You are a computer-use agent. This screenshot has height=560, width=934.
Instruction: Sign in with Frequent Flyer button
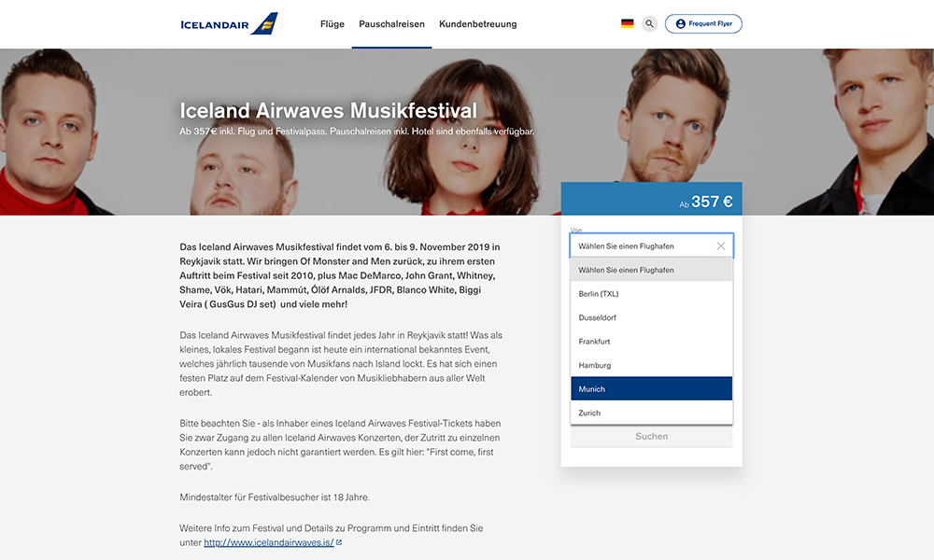703,24
